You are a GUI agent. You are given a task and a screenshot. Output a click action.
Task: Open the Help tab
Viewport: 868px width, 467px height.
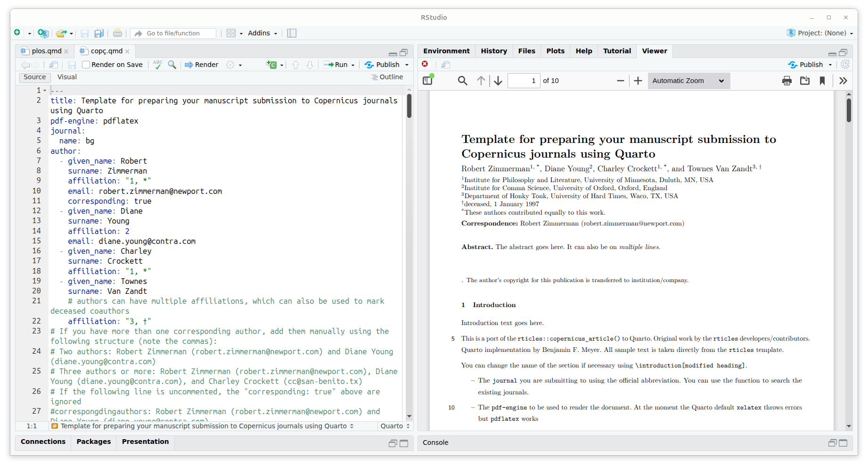583,51
